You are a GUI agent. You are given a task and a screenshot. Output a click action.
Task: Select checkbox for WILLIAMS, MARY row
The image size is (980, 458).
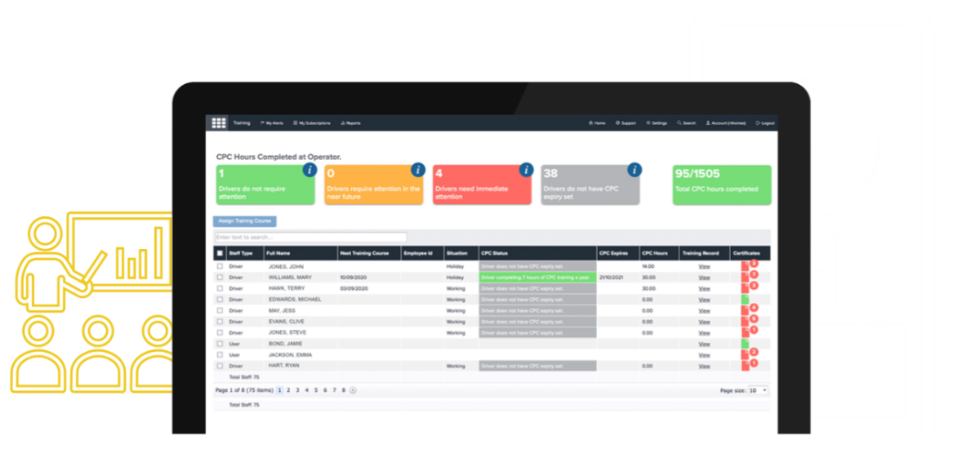220,278
